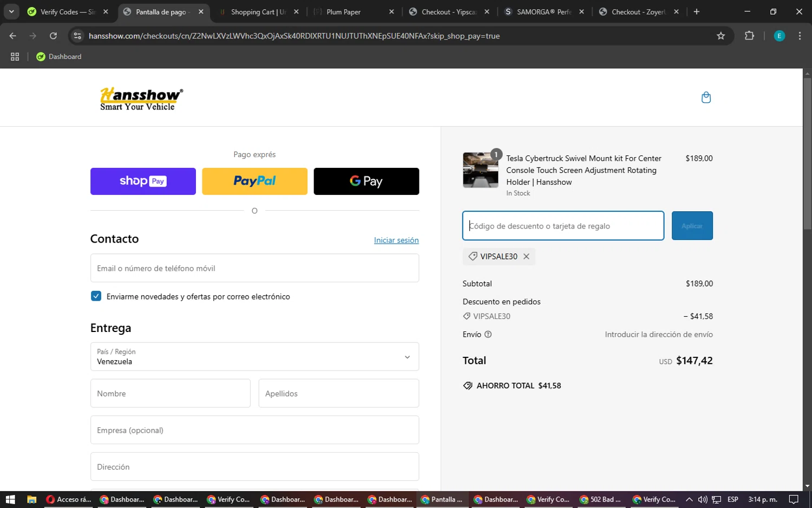This screenshot has height=508, width=812.
Task: Open the notification center icon
Action: [794, 499]
